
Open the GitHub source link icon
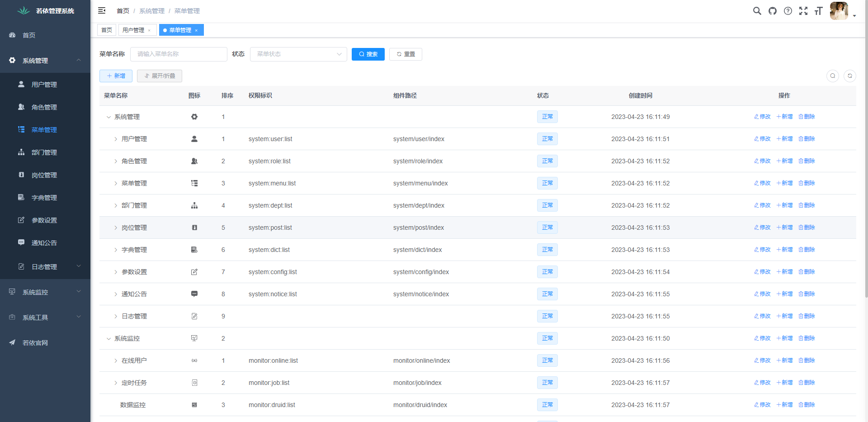point(773,11)
